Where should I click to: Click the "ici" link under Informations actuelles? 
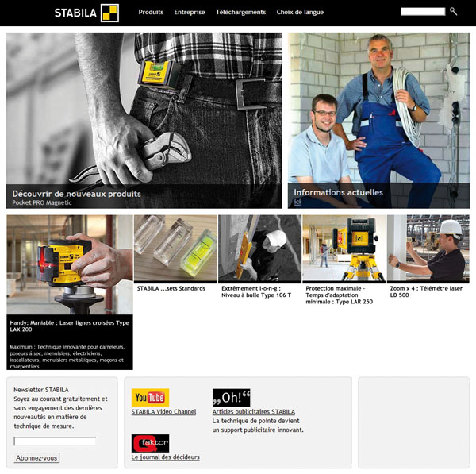click(x=297, y=202)
